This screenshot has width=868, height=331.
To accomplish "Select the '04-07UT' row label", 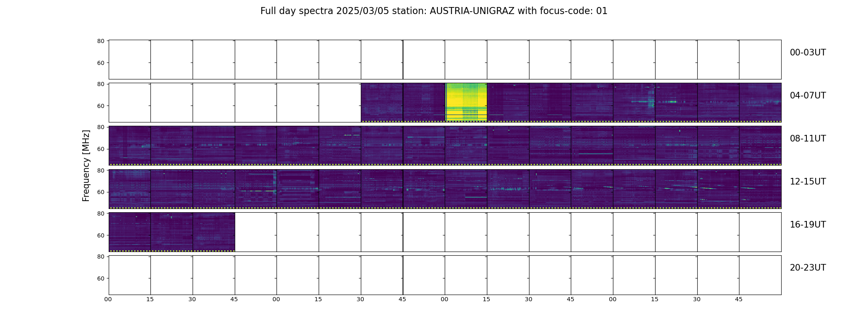I will click(808, 96).
